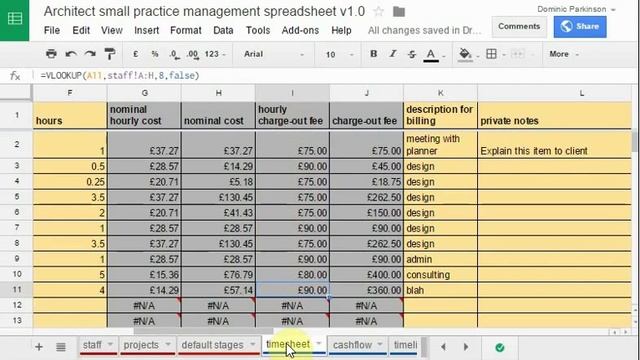Switch to the projects sheet tab
The width and height of the screenshot is (640, 360).
click(x=141, y=345)
